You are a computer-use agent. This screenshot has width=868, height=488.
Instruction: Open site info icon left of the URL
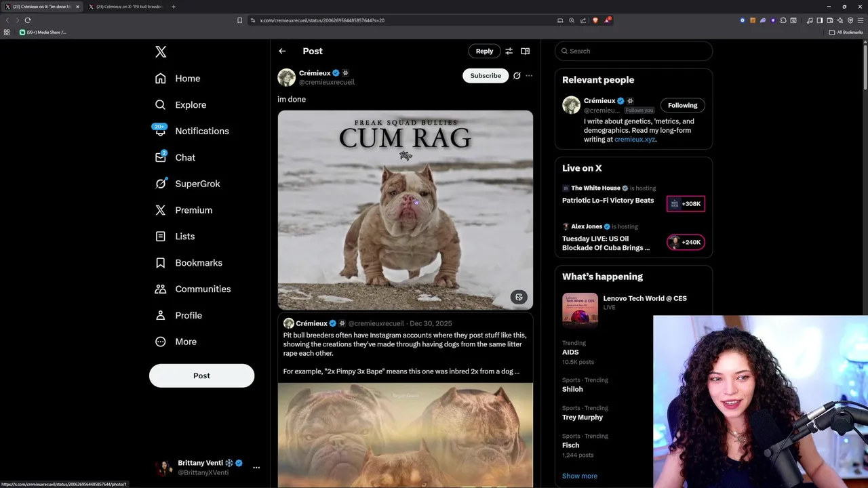(x=253, y=20)
